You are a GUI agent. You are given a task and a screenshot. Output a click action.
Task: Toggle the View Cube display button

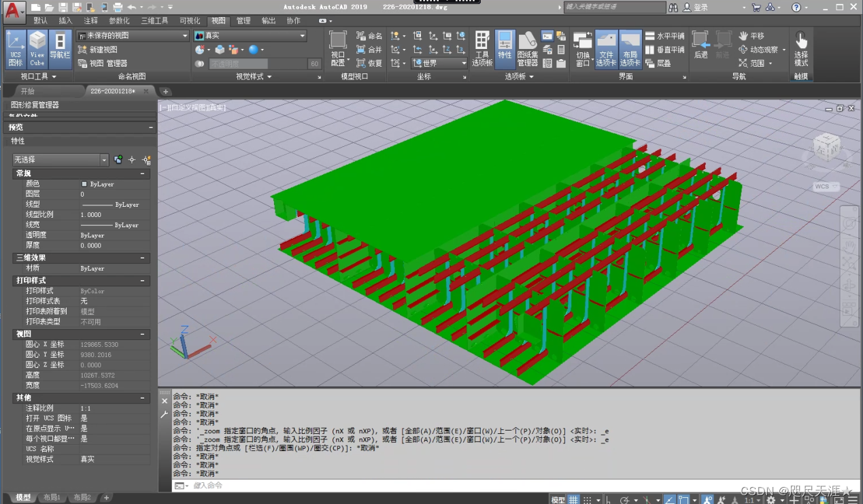coord(37,49)
